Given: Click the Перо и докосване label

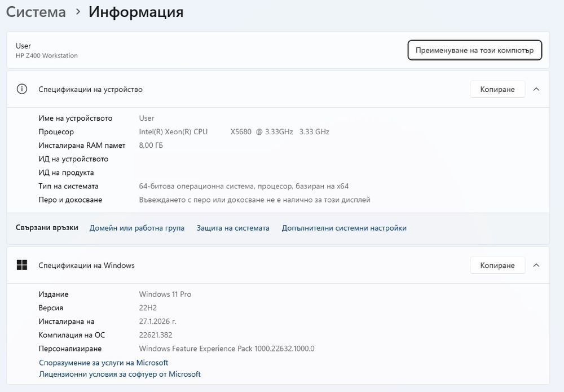Looking at the screenshot, I should 70,200.
